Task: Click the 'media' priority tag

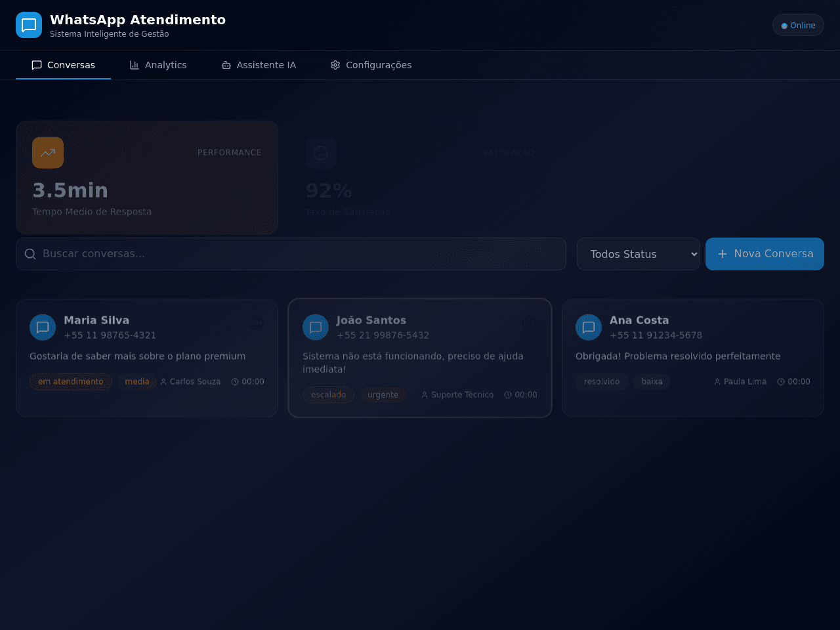Action: (137, 382)
